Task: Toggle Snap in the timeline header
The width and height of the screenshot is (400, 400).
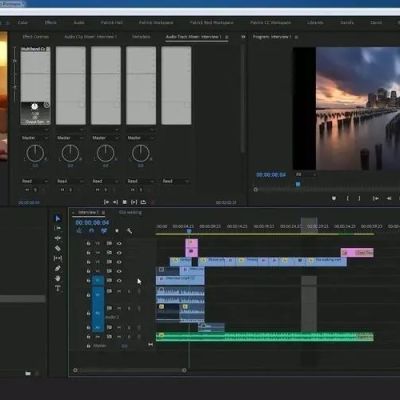Action: 92,231
